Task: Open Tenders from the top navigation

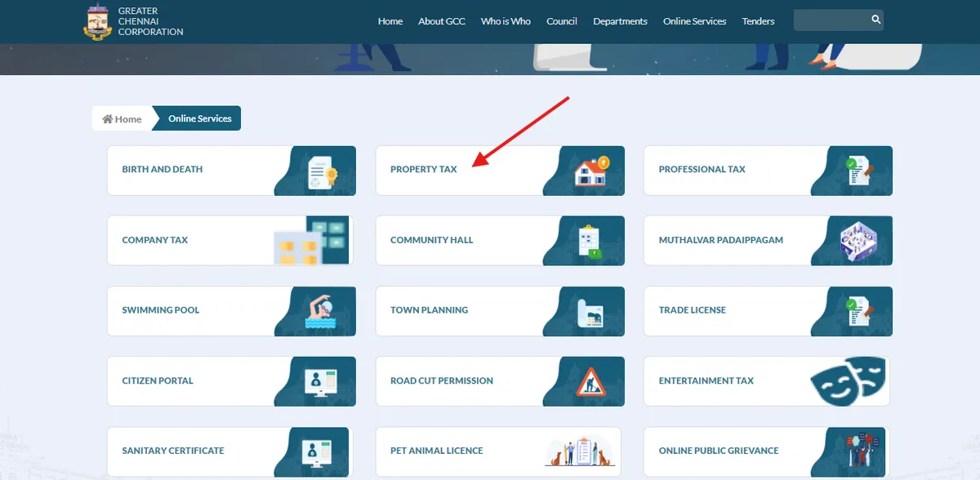Action: [758, 21]
